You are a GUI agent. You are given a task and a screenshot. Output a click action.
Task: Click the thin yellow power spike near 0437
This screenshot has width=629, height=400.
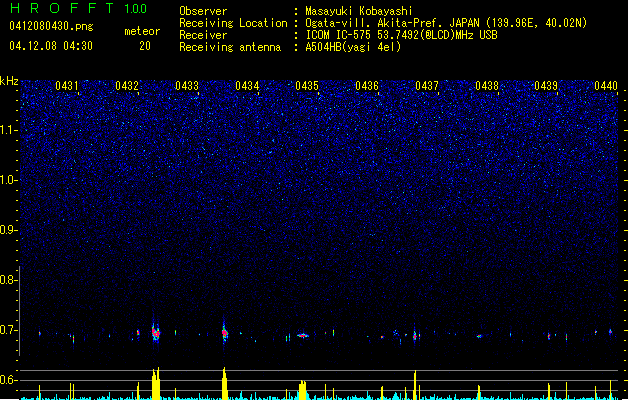click(415, 385)
